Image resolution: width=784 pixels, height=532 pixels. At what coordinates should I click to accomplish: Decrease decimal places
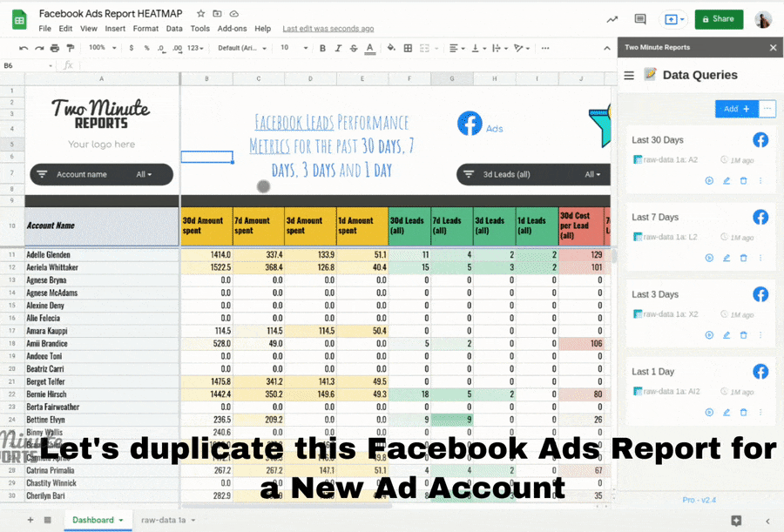[x=161, y=48]
